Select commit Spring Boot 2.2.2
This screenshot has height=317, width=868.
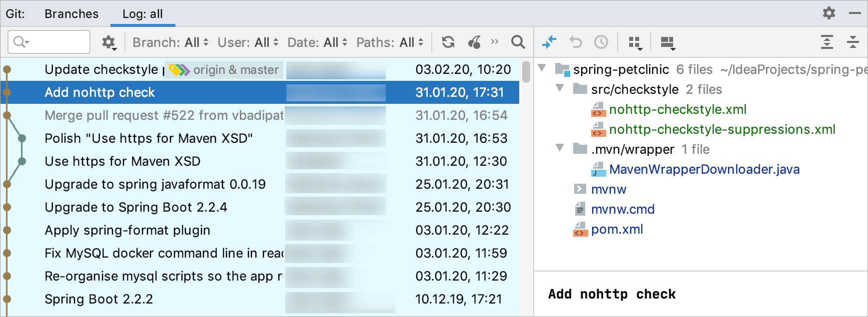tap(260, 299)
